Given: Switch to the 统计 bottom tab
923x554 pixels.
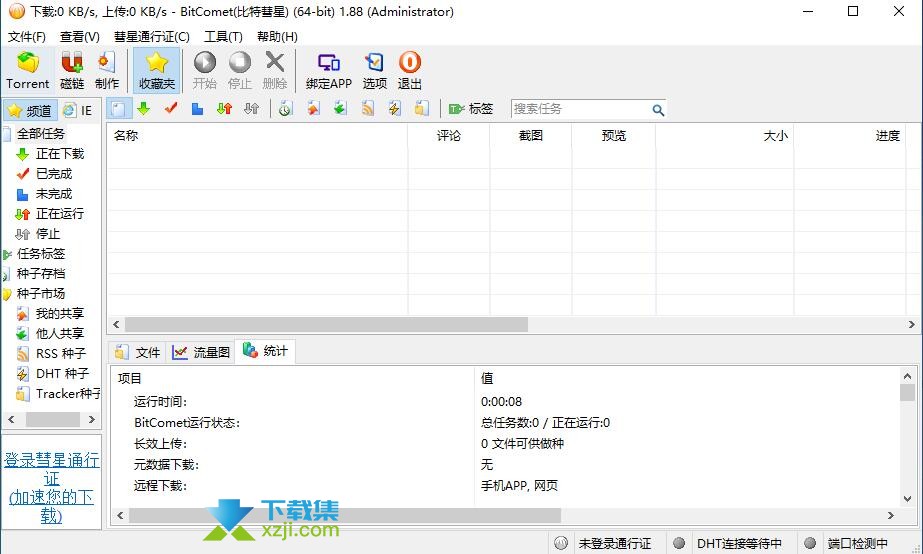Looking at the screenshot, I should [x=265, y=351].
